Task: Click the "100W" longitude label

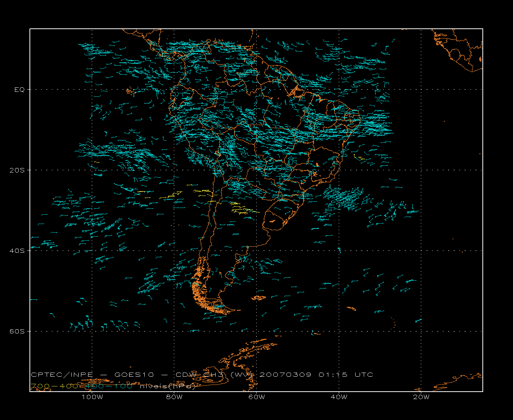Action: click(92, 397)
